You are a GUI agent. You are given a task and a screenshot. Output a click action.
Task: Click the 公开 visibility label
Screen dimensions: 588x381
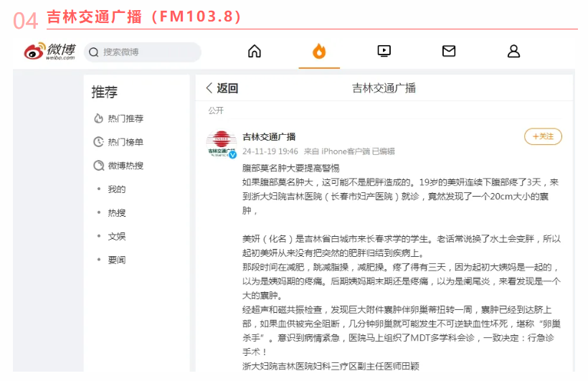click(x=216, y=110)
